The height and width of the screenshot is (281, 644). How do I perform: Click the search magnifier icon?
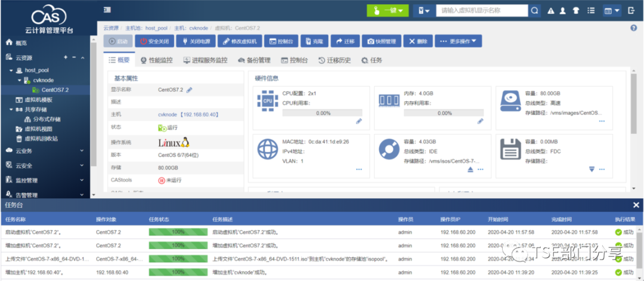point(534,11)
